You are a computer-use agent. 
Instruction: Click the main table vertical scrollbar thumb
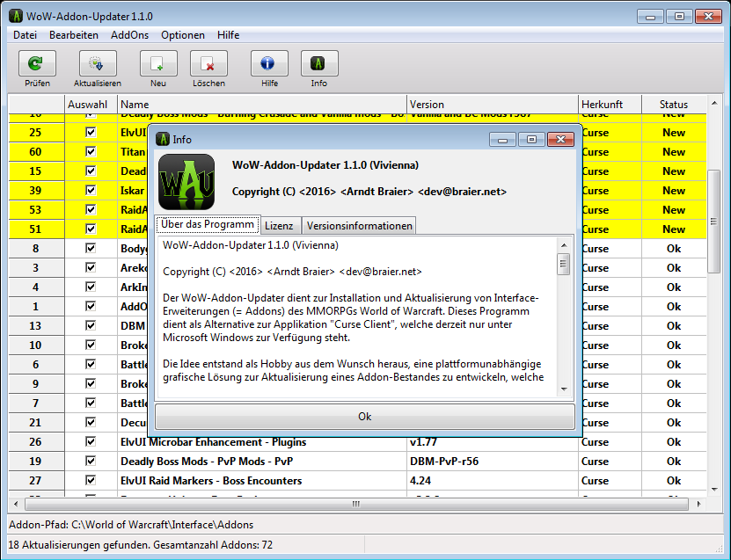pos(713,222)
